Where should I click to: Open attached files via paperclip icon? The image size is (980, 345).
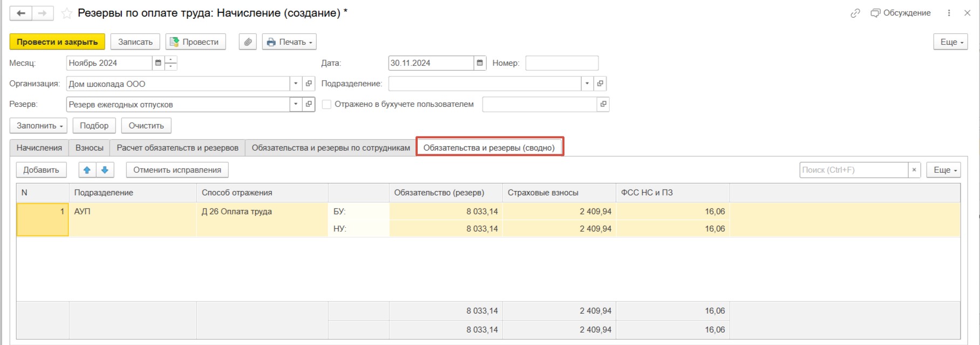248,42
